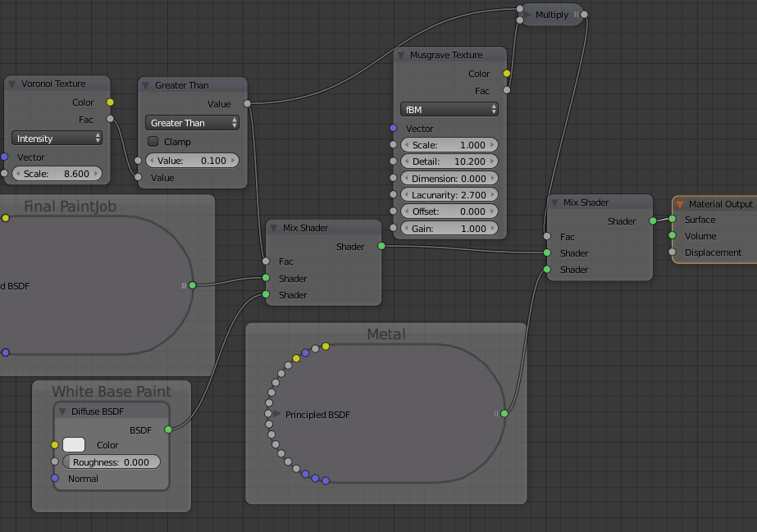Click the Musgrave Fac output socket
The width and height of the screenshot is (757, 532).
tap(506, 89)
